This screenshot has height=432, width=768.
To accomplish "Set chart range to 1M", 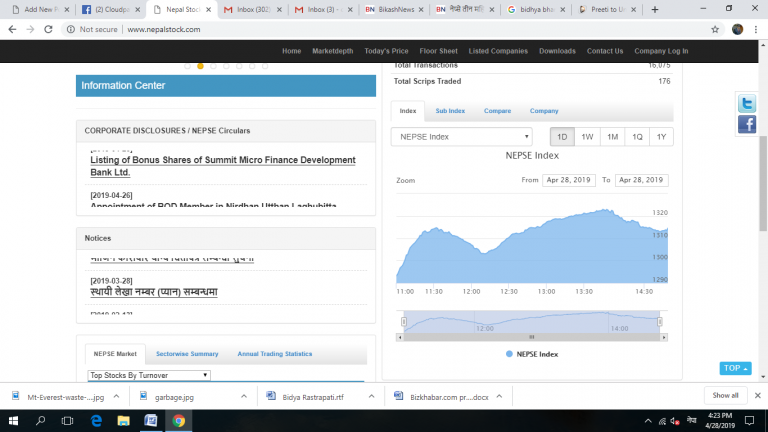I will pyautogui.click(x=612, y=137).
